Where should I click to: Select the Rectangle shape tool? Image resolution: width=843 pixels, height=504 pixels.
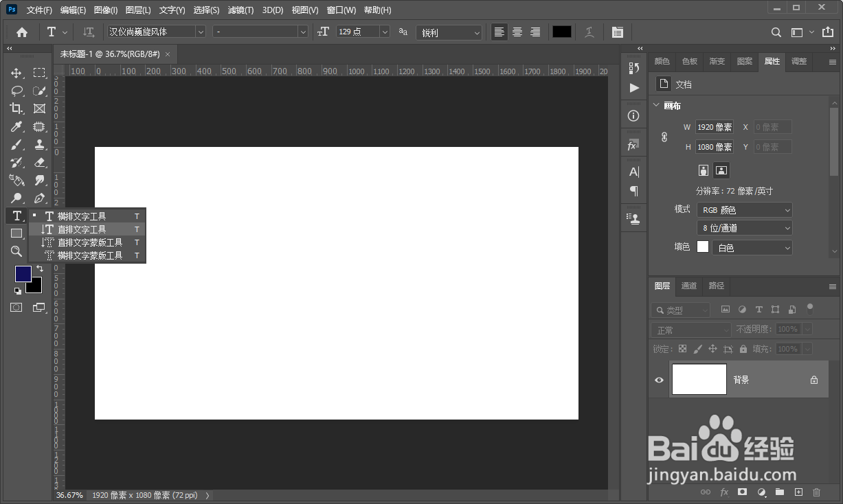[x=16, y=233]
